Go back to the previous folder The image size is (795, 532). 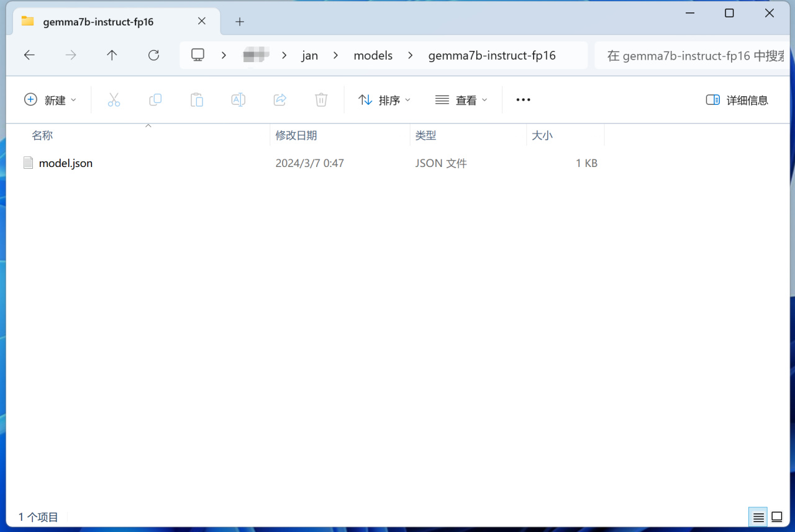[x=29, y=55]
